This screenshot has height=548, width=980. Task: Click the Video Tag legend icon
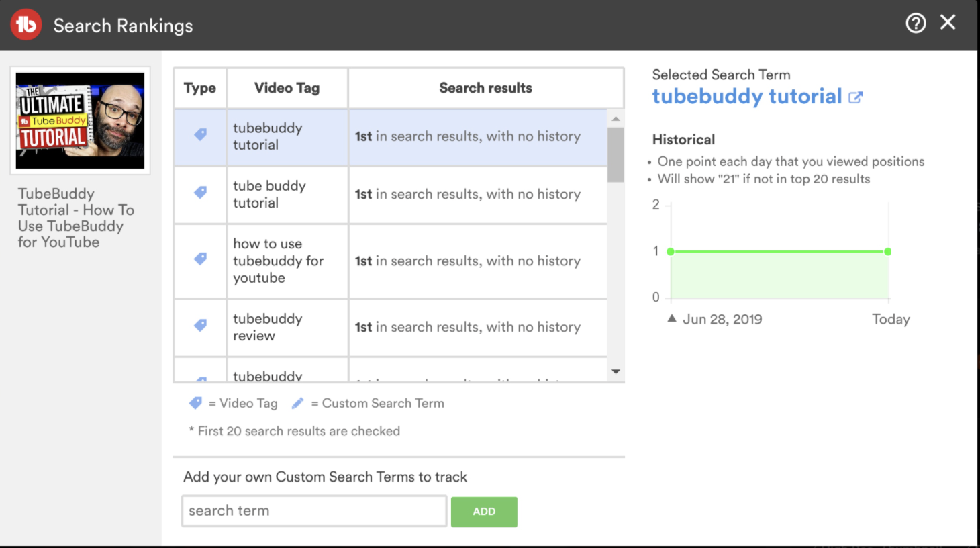click(195, 403)
